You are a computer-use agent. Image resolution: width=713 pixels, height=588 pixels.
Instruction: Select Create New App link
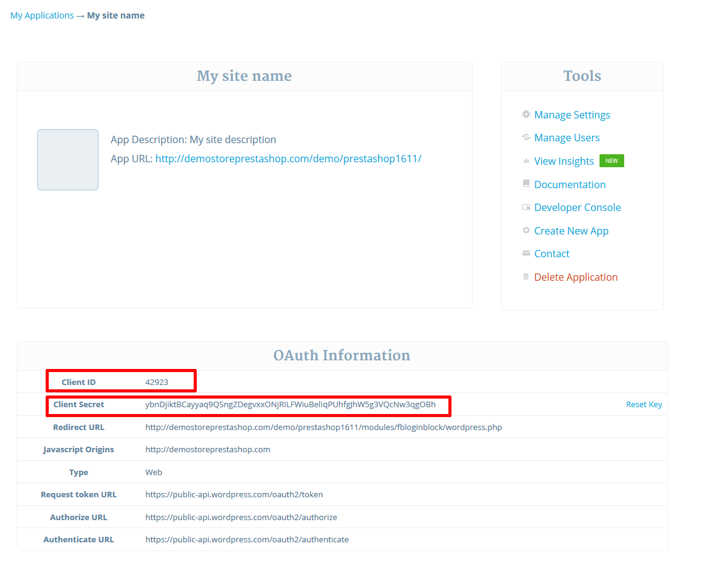571,231
